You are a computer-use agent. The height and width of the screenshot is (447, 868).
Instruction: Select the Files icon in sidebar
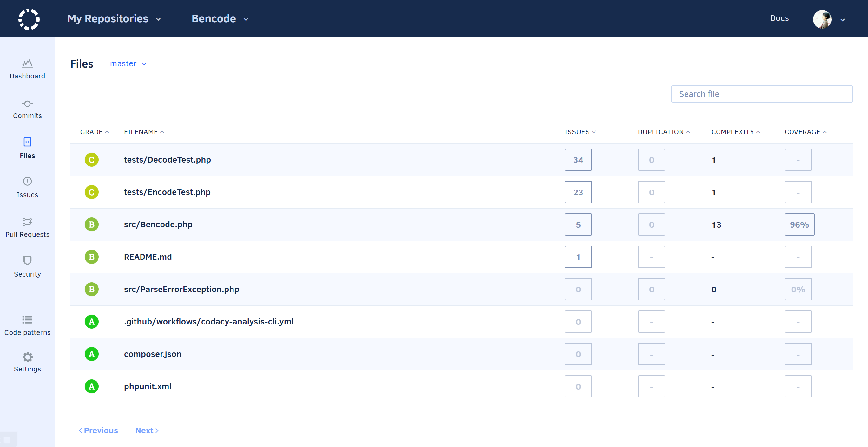coord(27,142)
